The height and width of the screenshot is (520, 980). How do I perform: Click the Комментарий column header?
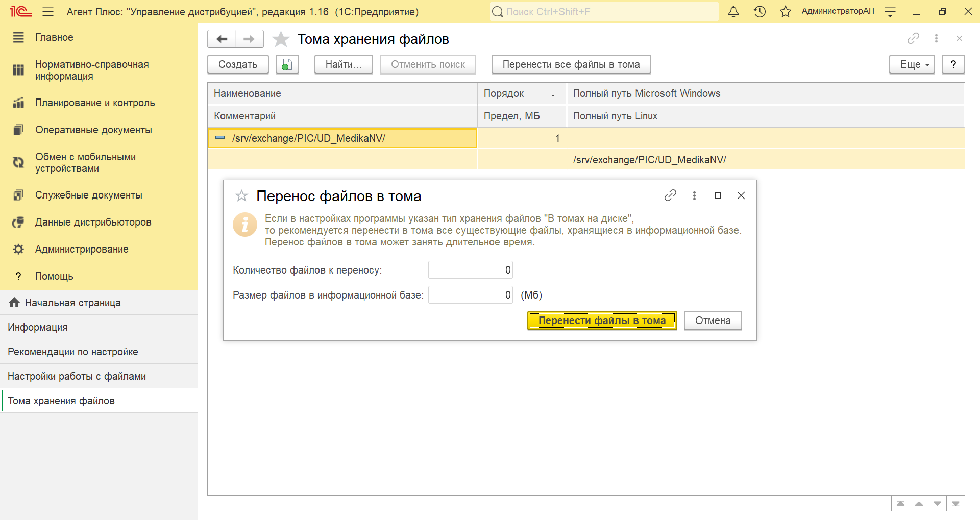tap(342, 116)
